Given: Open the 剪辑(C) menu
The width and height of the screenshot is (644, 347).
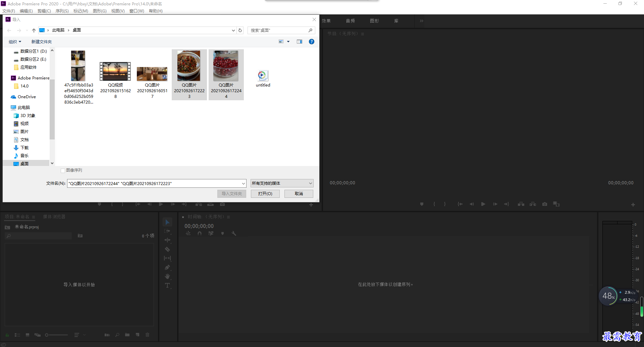Looking at the screenshot, I should tap(44, 11).
